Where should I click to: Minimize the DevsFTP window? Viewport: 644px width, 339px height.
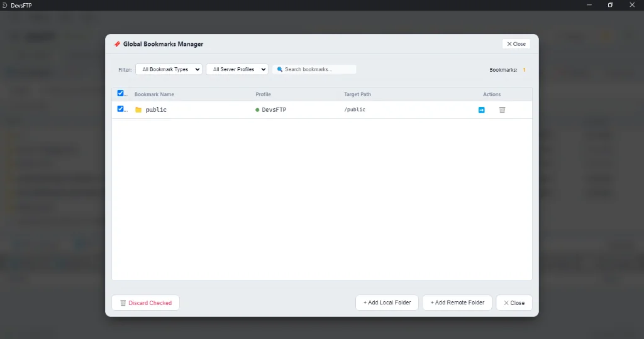pyautogui.click(x=589, y=5)
